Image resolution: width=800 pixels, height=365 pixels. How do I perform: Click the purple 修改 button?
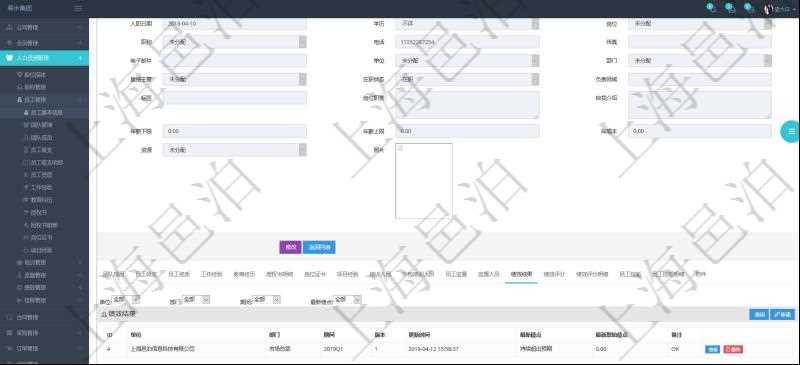click(x=290, y=247)
